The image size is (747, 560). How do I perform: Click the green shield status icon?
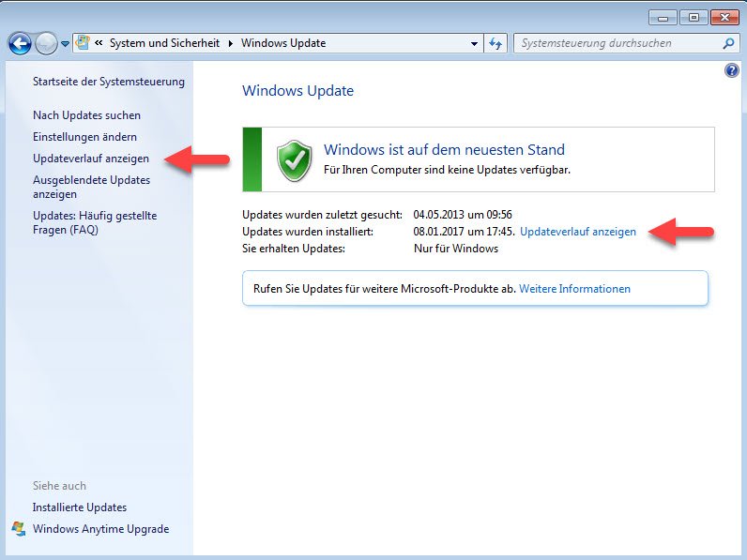pyautogui.click(x=294, y=160)
